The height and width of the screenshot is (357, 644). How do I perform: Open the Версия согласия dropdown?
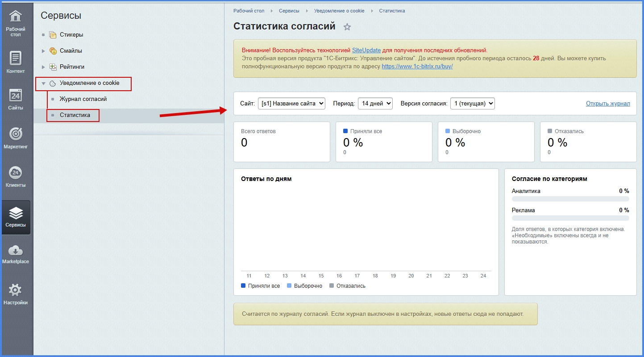pyautogui.click(x=473, y=104)
